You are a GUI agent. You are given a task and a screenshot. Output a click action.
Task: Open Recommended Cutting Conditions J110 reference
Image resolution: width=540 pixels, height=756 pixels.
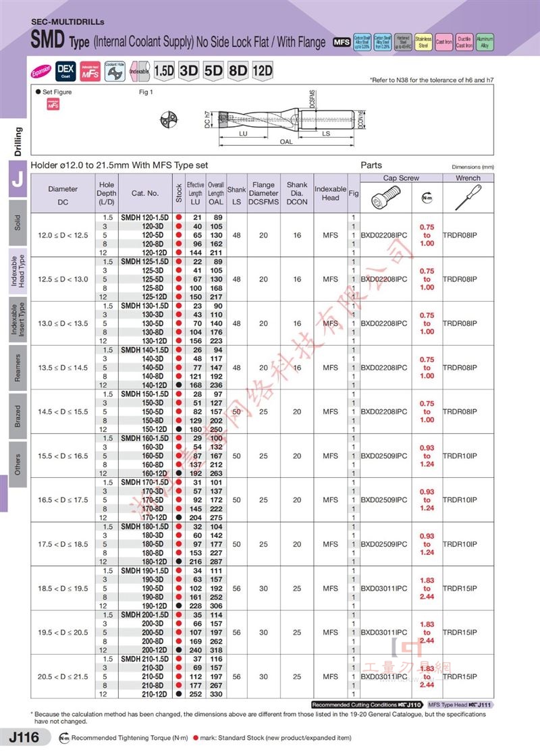[367, 705]
